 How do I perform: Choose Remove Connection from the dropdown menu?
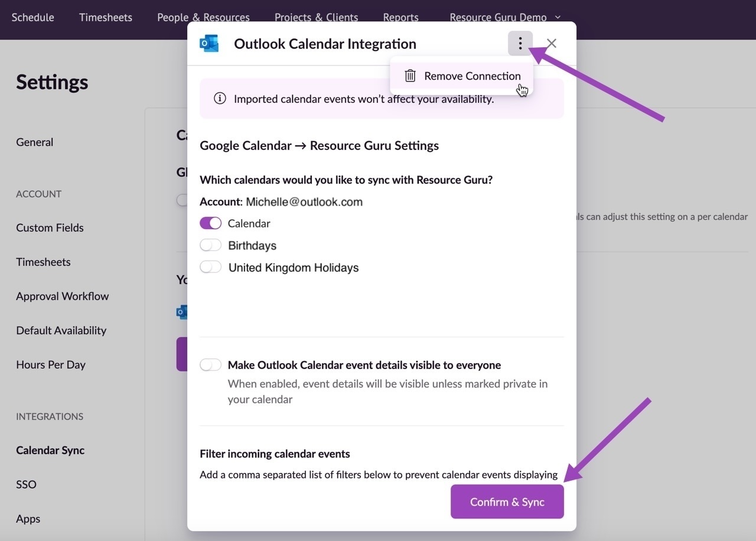pyautogui.click(x=461, y=76)
